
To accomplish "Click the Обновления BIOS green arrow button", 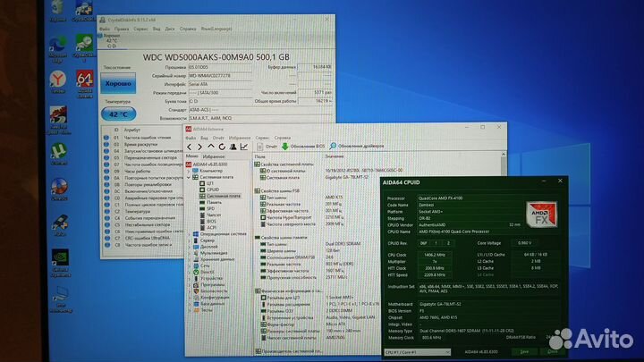I will coord(303,146).
